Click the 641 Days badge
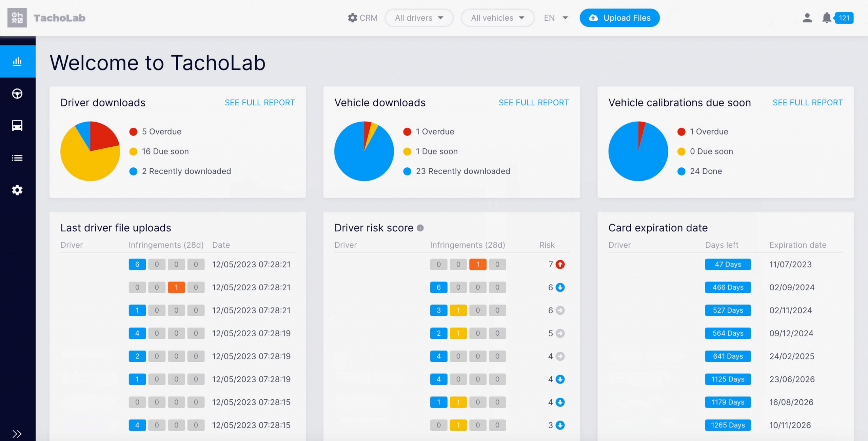 click(x=728, y=356)
